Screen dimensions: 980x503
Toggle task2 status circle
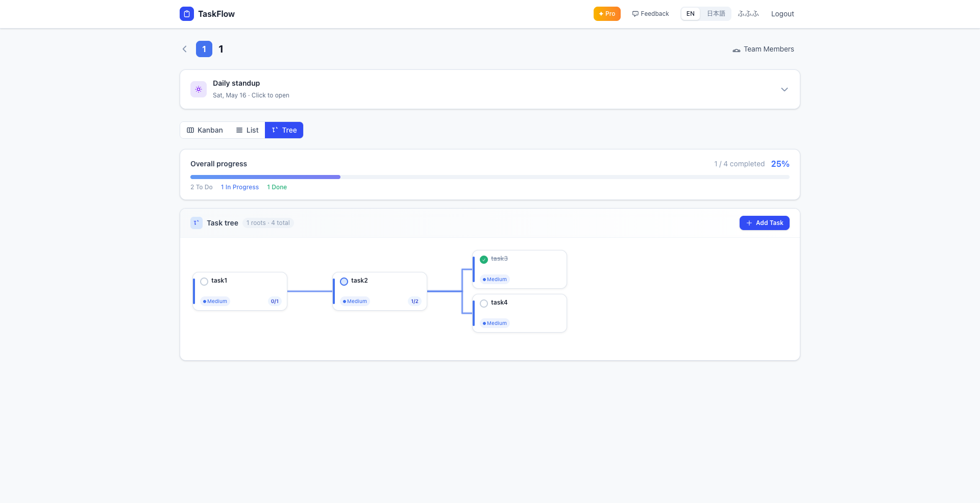[344, 281]
